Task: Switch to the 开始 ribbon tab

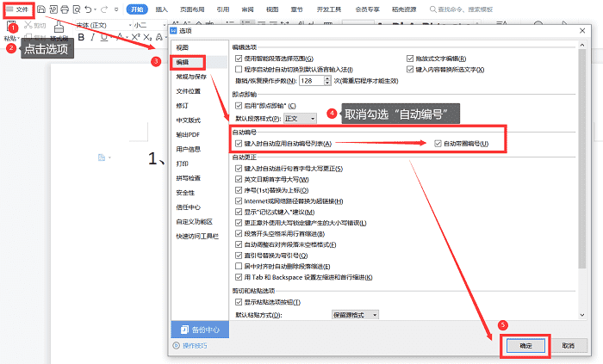Action: [x=137, y=9]
